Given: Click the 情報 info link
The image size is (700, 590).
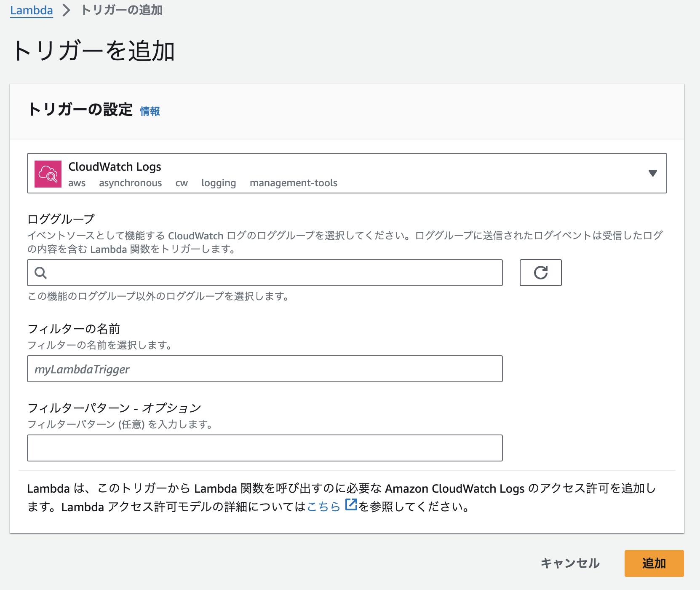Looking at the screenshot, I should tap(150, 111).
